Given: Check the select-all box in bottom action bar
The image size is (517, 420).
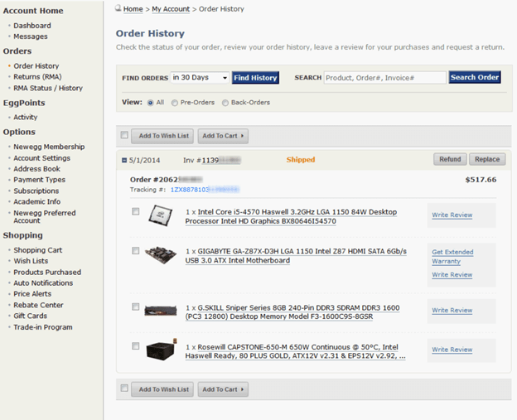Looking at the screenshot, I should click(124, 388).
